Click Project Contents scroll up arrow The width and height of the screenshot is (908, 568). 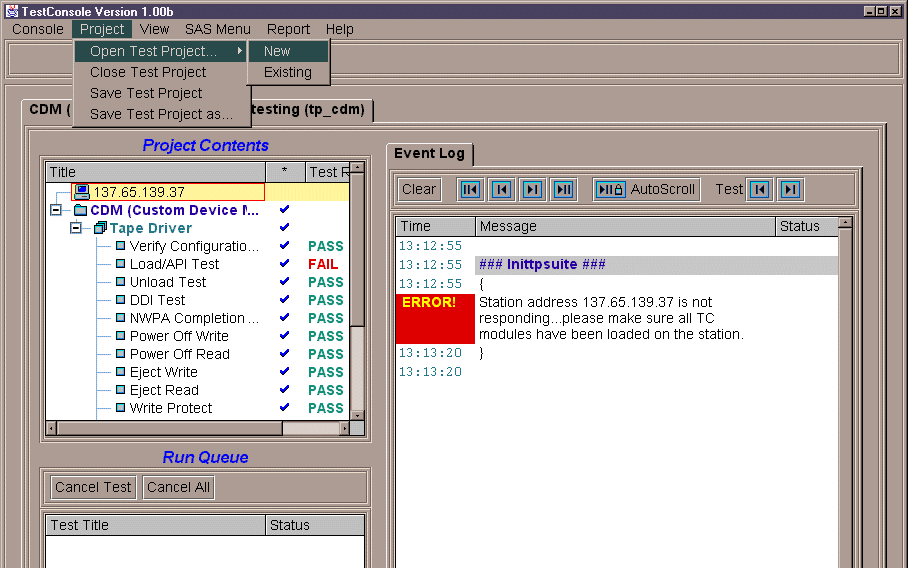pos(357,168)
